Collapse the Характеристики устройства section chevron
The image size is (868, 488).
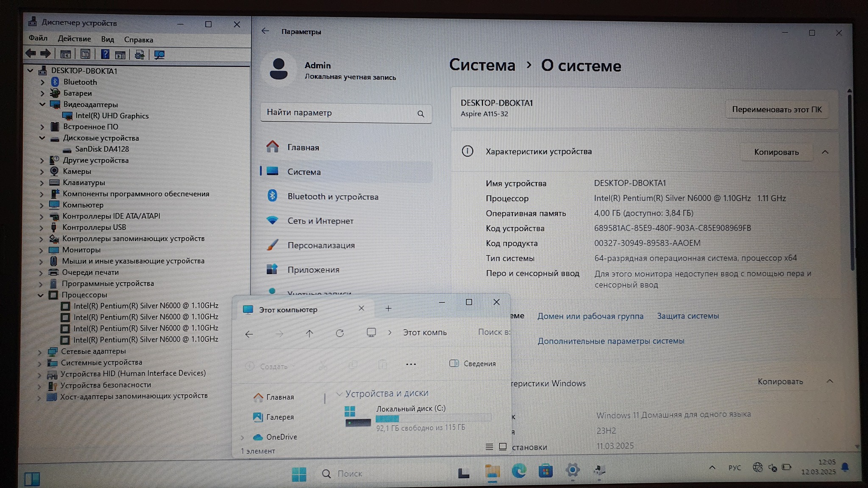(825, 152)
